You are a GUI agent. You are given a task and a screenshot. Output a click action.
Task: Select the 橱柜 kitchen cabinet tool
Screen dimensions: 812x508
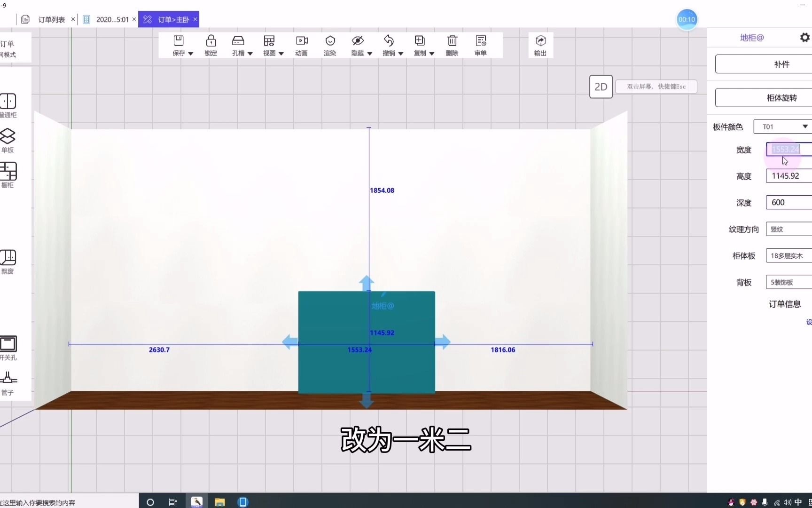pyautogui.click(x=8, y=175)
